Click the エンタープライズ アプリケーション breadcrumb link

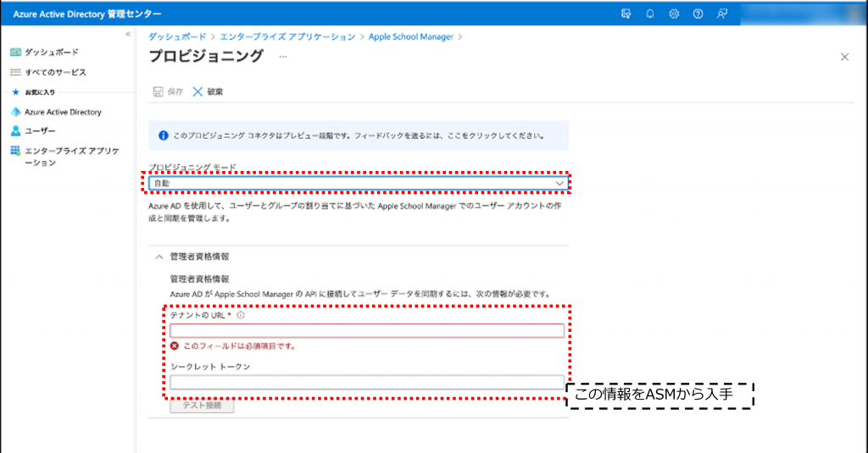click(287, 36)
